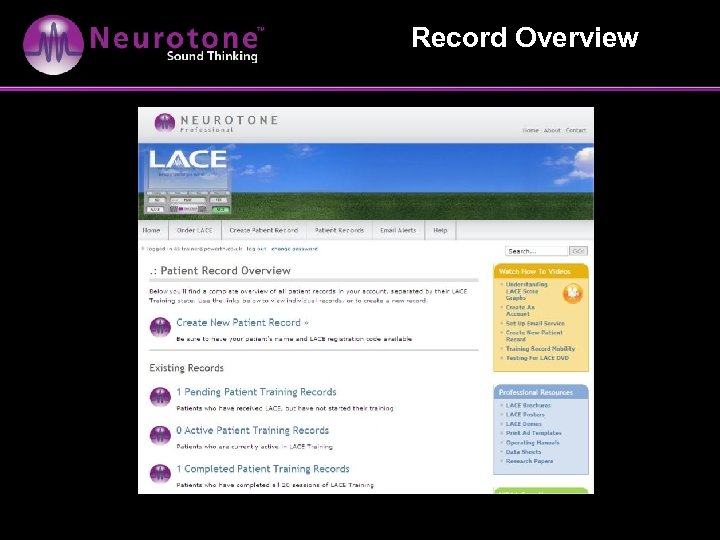Open the Email Alerts tab
Image resolution: width=720 pixels, height=540 pixels.
pyautogui.click(x=398, y=230)
